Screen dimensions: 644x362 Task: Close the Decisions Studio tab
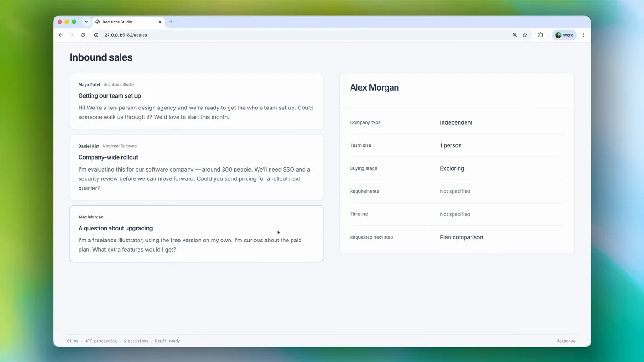click(160, 22)
